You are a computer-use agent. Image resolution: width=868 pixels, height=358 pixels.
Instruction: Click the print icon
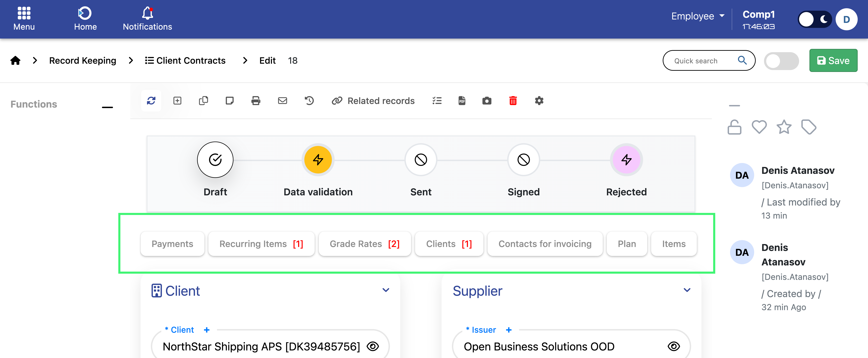pyautogui.click(x=256, y=101)
